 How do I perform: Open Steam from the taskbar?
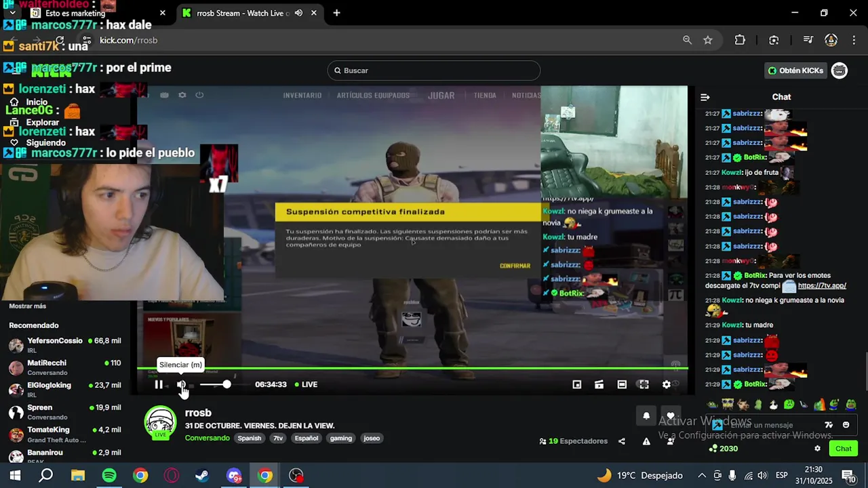pos(202,475)
